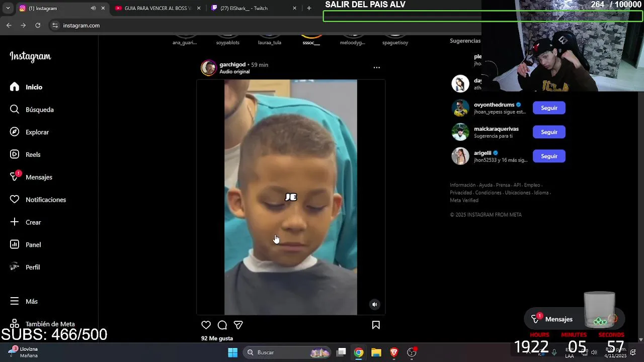Mute Instagram tab audio icon

click(x=93, y=8)
